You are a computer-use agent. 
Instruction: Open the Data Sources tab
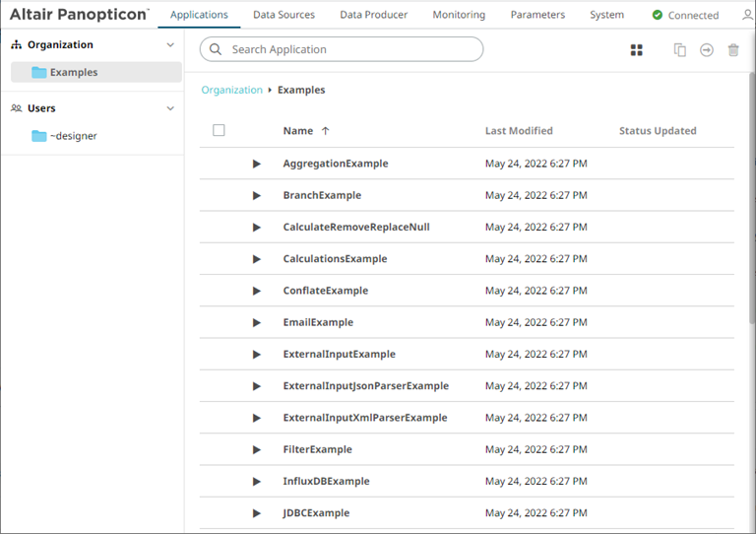tap(283, 15)
